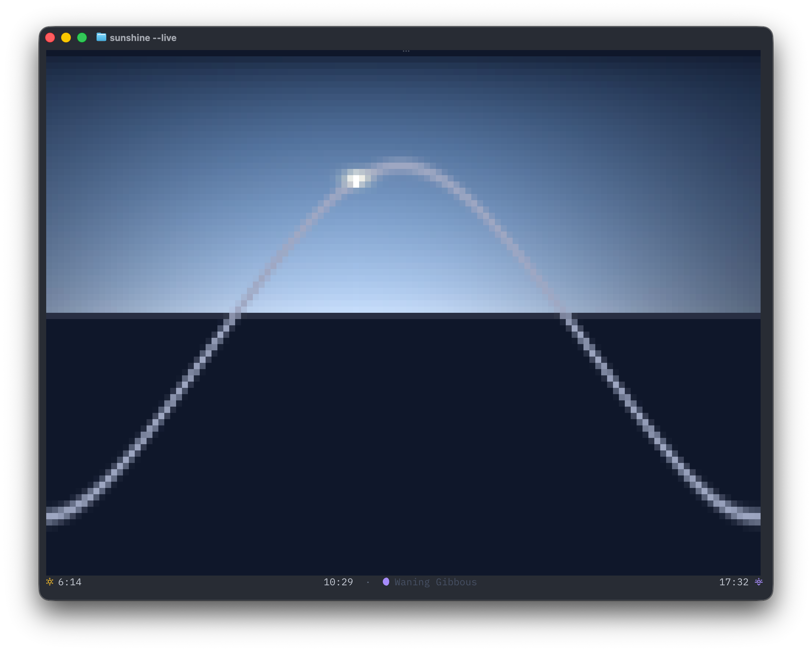Click the sunrise icon beside 6:14
The image size is (812, 652).
(x=50, y=581)
